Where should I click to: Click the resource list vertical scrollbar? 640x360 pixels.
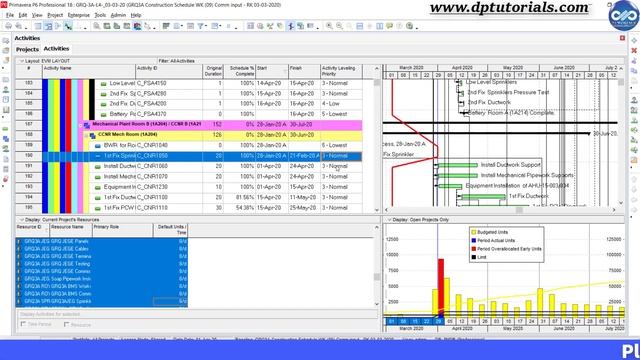377,264
